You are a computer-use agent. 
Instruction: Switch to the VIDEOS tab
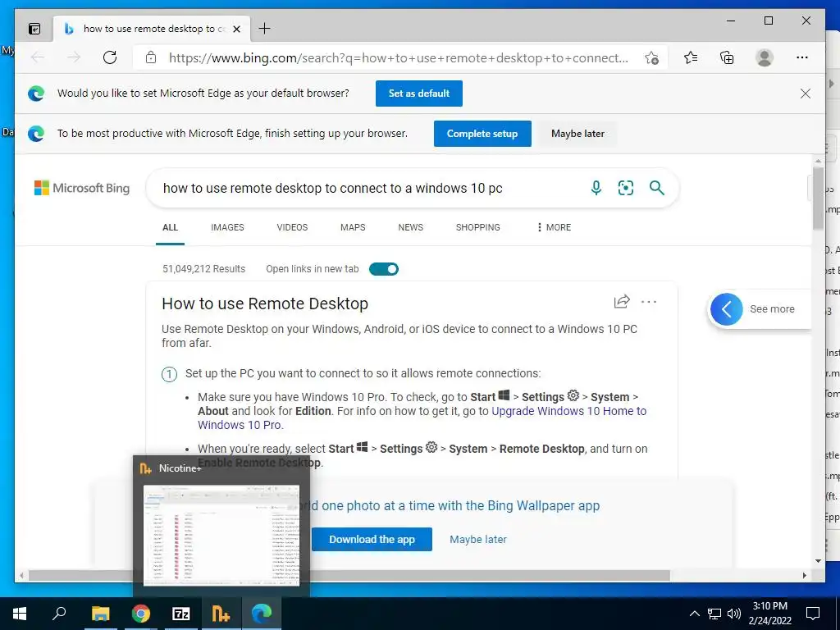point(292,228)
